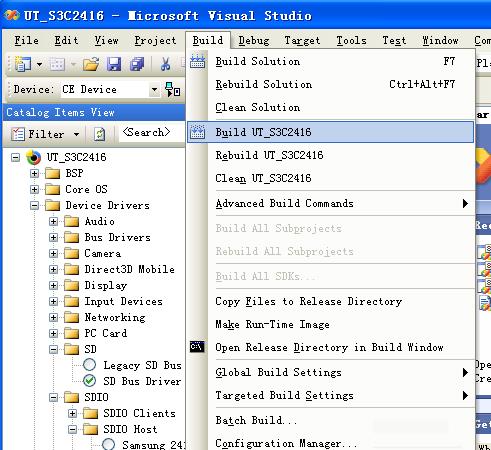The width and height of the screenshot is (491, 450).
Task: Collapse the SDIO Host folder
Action: 72,429
